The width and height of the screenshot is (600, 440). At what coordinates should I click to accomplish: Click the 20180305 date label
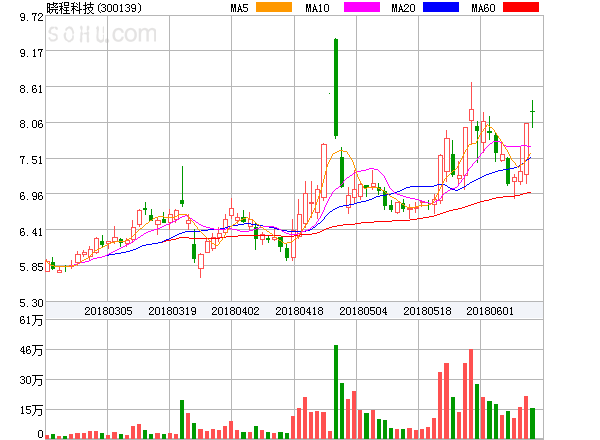tap(108, 311)
